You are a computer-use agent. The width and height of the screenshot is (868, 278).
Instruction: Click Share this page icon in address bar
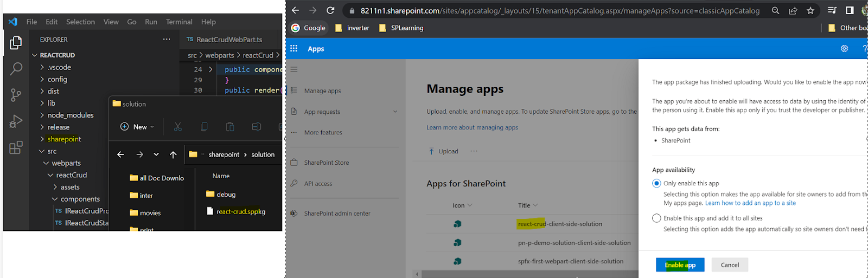tap(793, 10)
